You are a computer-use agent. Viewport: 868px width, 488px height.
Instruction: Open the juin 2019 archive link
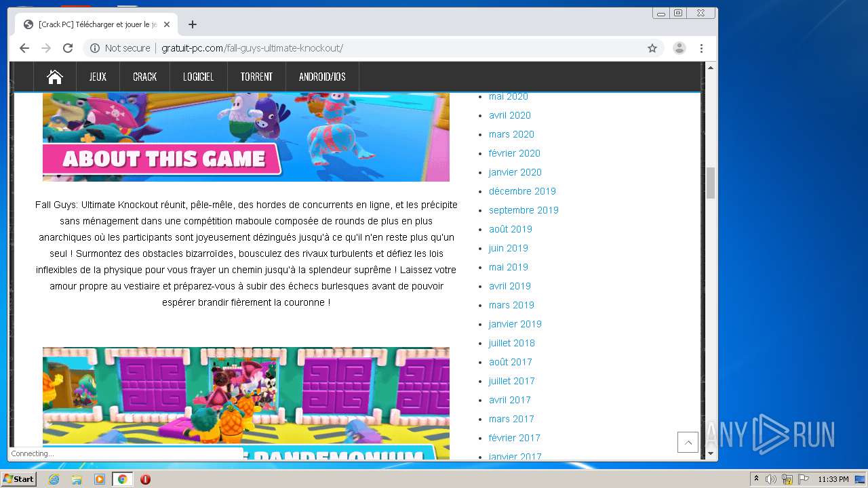click(x=509, y=248)
